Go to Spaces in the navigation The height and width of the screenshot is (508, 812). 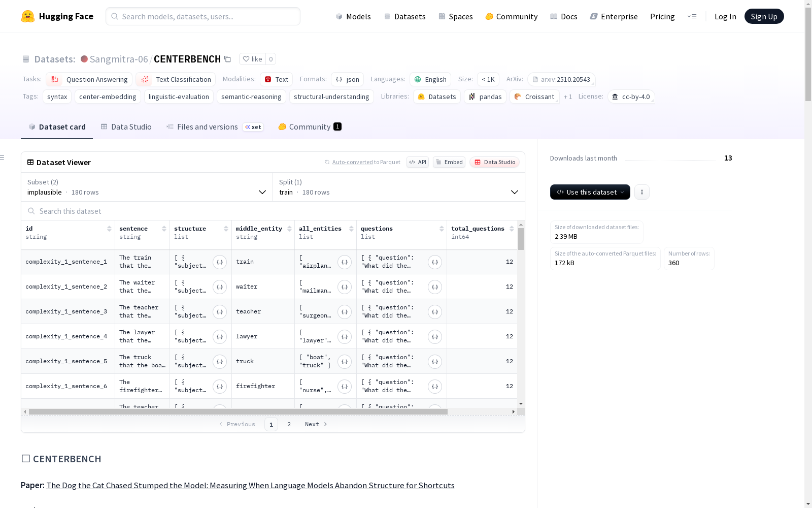456,16
